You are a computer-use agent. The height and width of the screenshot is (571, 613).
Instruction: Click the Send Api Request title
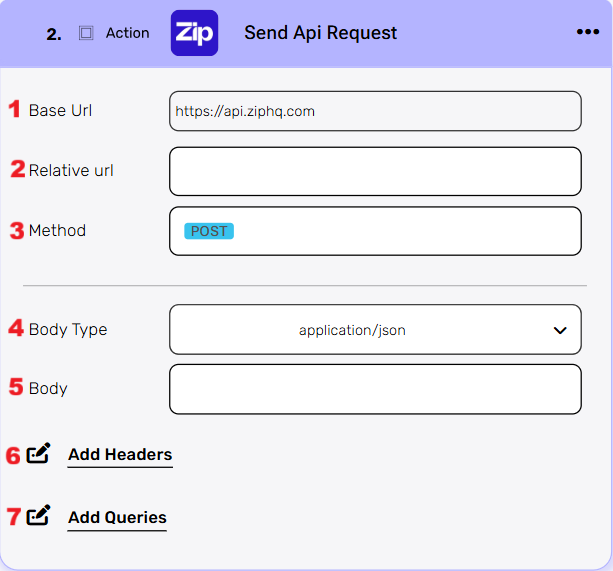320,33
